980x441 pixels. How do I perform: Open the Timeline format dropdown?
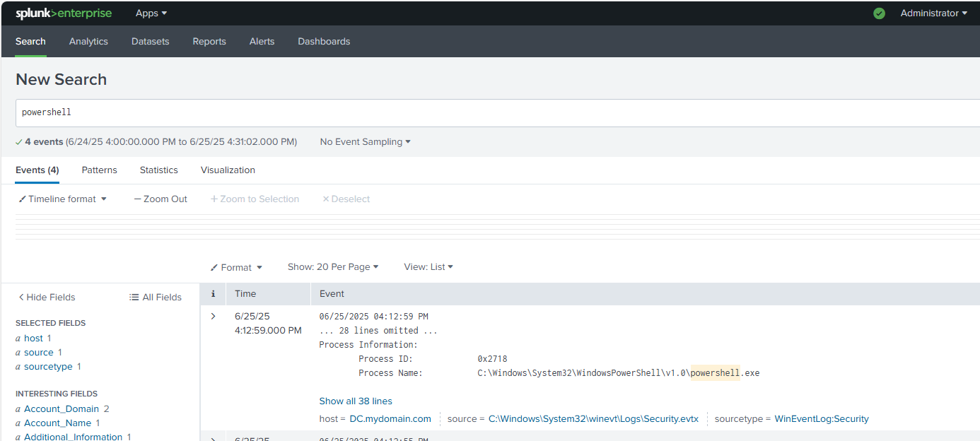click(x=62, y=199)
